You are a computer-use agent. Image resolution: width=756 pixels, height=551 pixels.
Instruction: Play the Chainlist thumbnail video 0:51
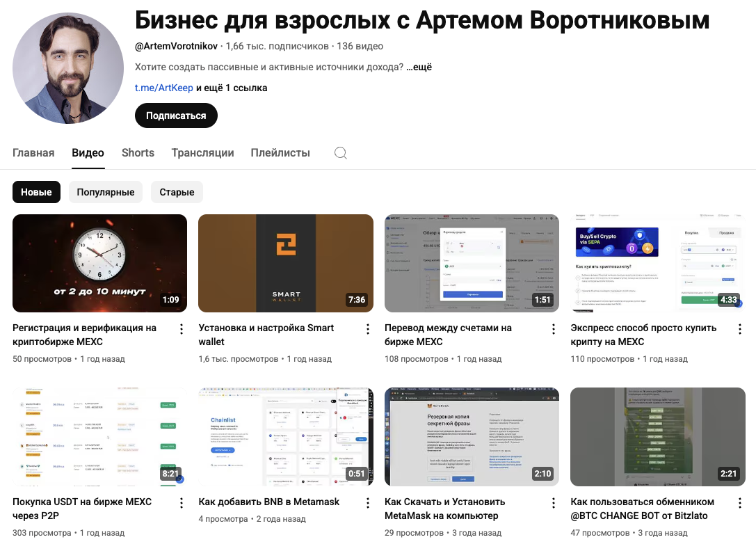286,437
